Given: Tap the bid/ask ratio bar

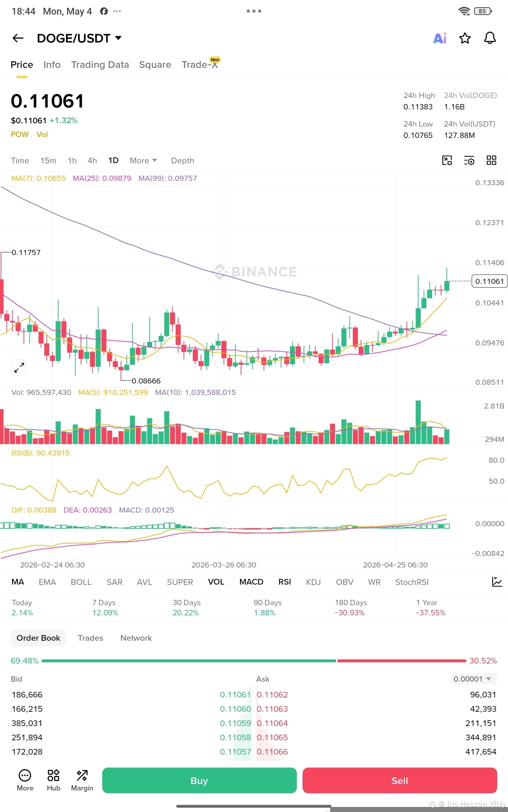Looking at the screenshot, I should [x=254, y=661].
